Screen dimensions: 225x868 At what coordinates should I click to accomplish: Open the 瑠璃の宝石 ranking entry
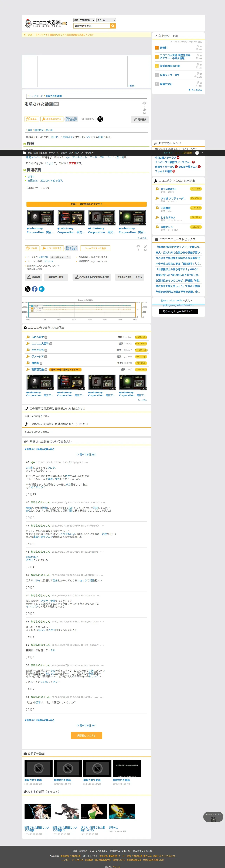tap(166, 84)
